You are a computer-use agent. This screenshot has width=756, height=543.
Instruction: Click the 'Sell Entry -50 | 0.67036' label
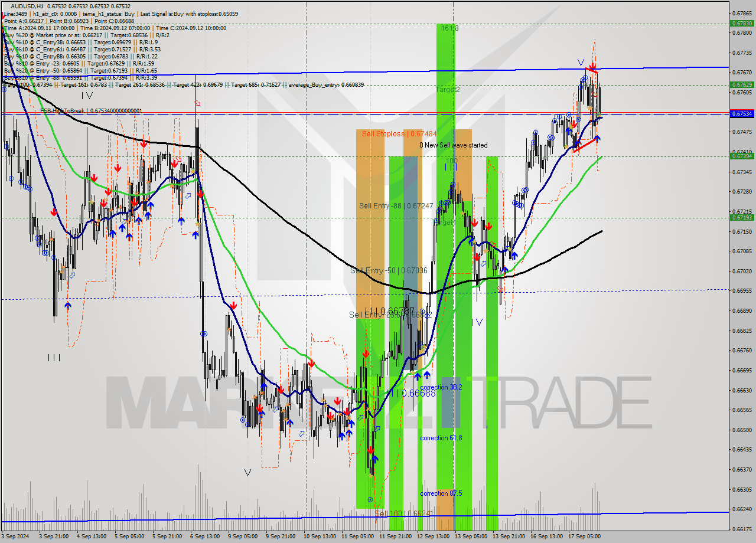[388, 270]
